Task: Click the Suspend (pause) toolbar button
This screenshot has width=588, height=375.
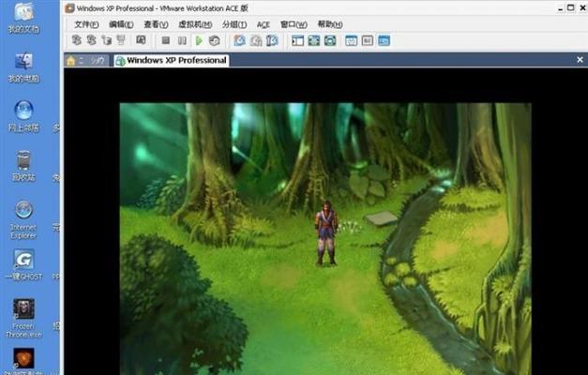Action: pos(182,40)
